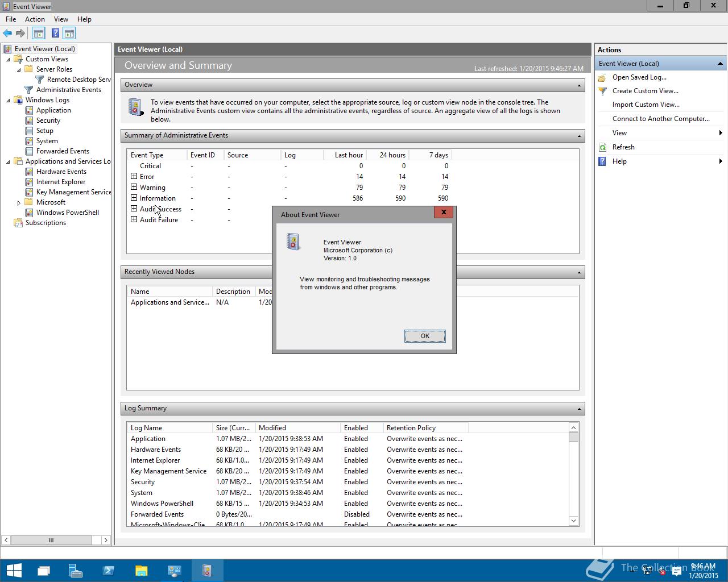The width and height of the screenshot is (728, 582).
Task: Close the About Event Viewer dialog
Action: point(444,212)
